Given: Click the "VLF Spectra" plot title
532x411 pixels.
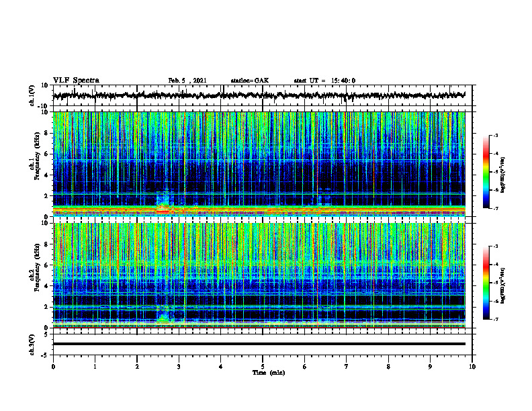Looking at the screenshot, I should point(76,81).
